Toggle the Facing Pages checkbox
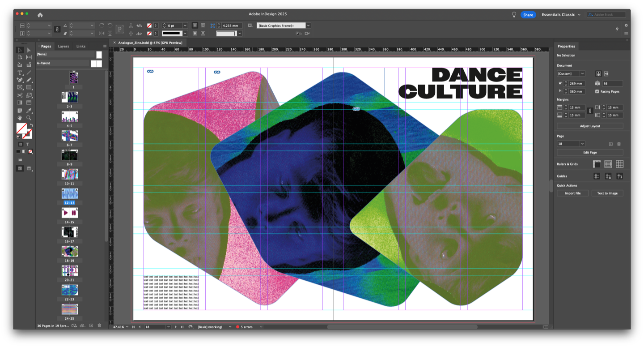Screen dimensions: 644x347 pyautogui.click(x=597, y=91)
